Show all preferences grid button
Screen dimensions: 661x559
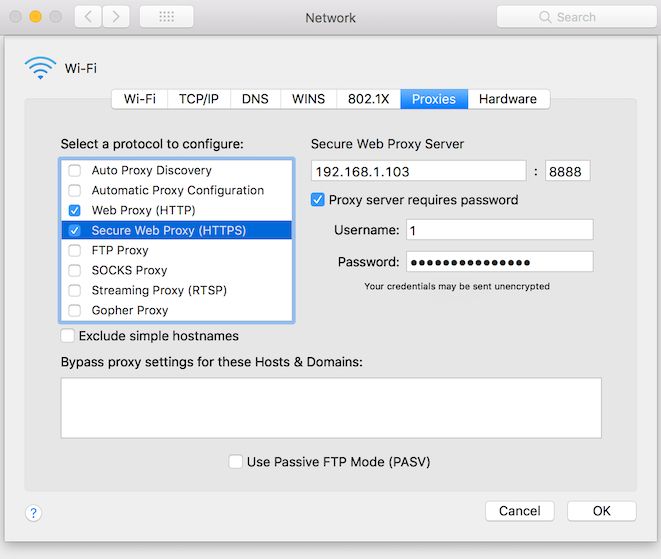coord(167,17)
